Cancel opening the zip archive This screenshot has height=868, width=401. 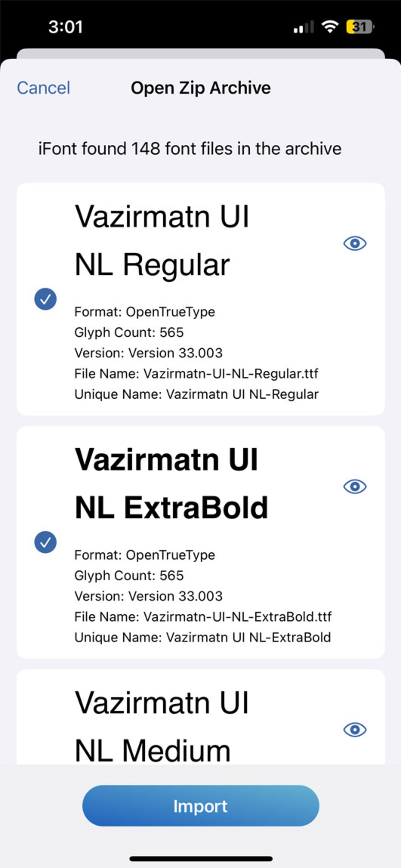[43, 88]
